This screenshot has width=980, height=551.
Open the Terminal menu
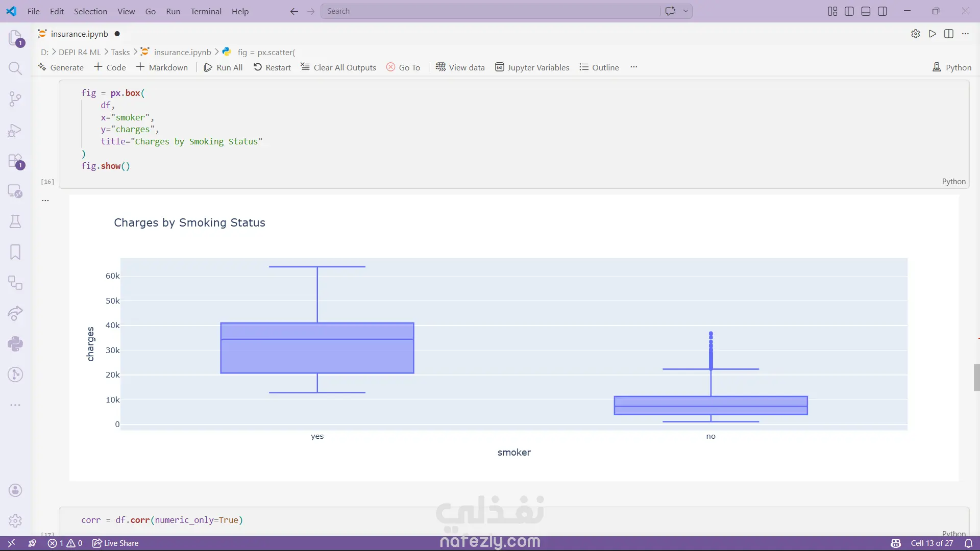(x=206, y=11)
